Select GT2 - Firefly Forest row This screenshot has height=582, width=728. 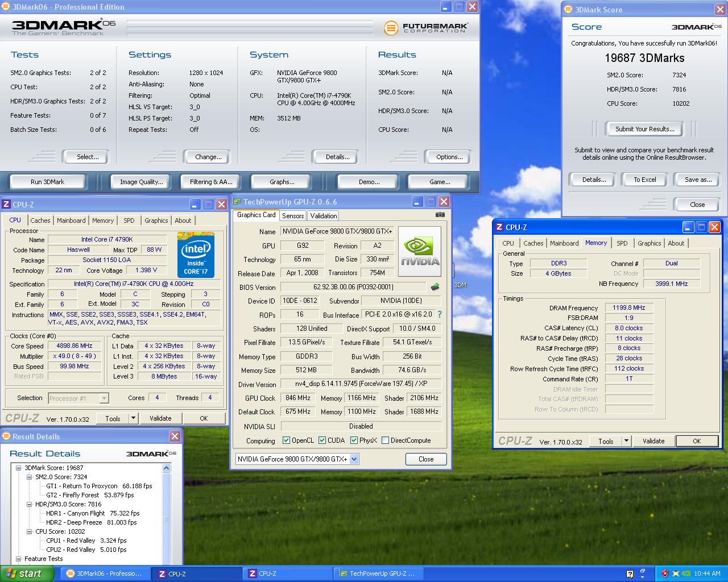(x=90, y=495)
